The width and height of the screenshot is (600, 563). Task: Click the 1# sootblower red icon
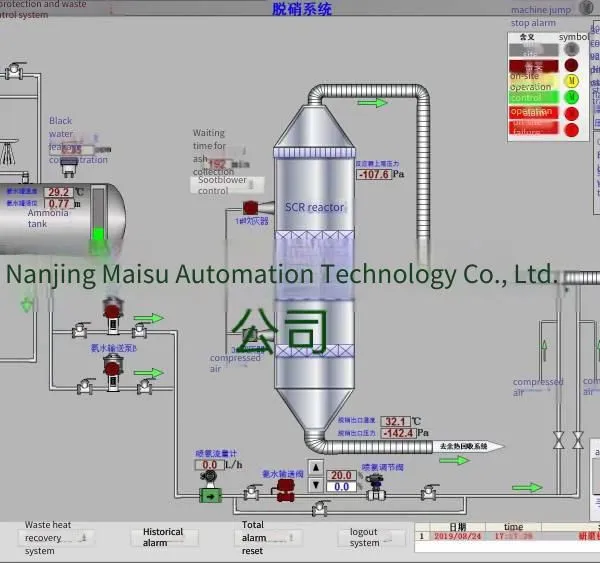coord(250,208)
